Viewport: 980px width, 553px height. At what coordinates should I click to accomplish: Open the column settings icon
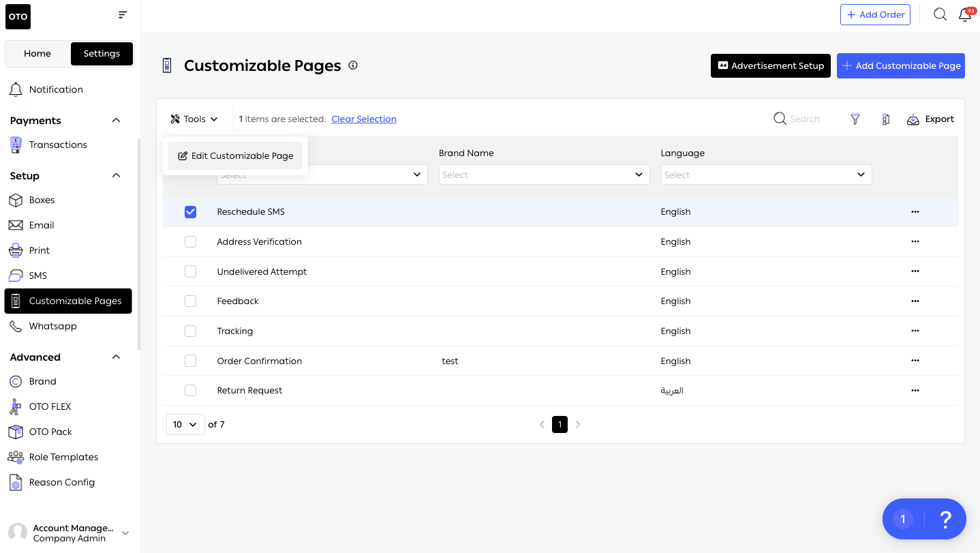point(885,119)
